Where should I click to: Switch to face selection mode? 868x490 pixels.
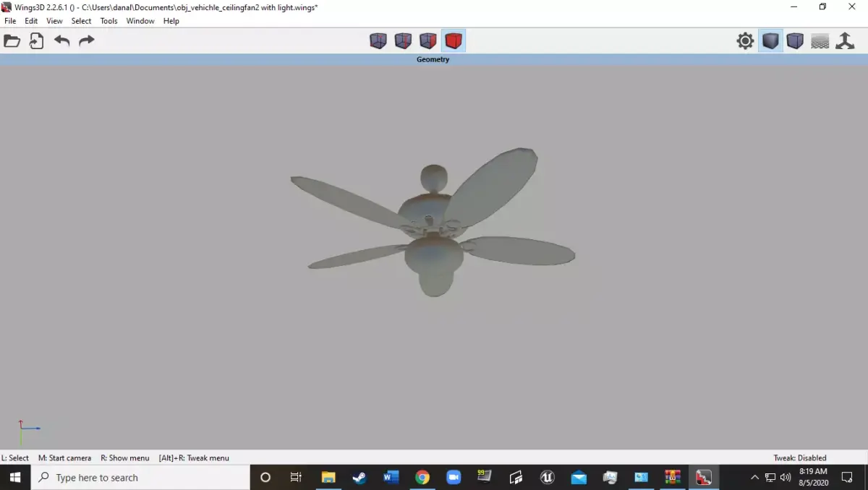click(427, 41)
